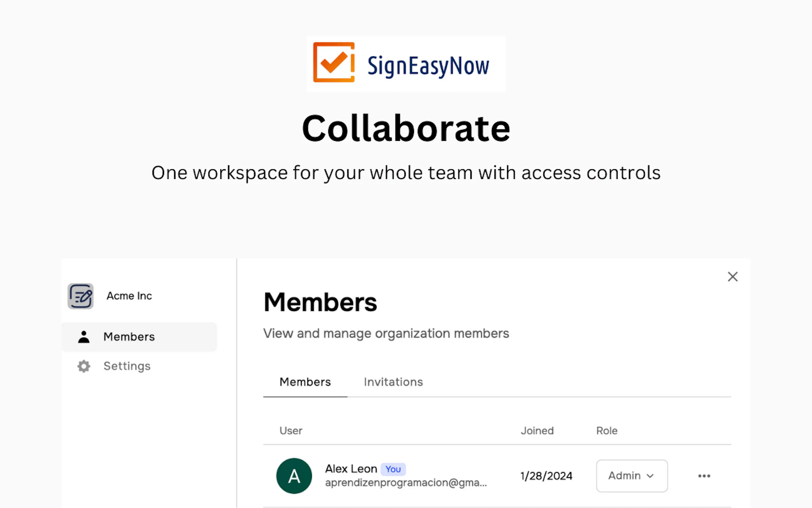Screen dimensions: 812x508
Task: Close the Members panel with the X
Action: [x=732, y=277]
